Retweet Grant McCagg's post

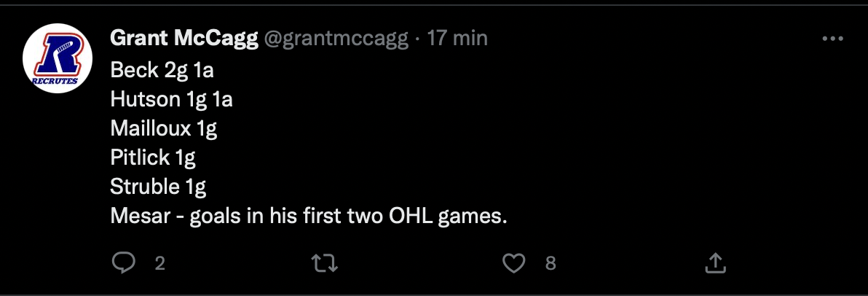click(325, 262)
